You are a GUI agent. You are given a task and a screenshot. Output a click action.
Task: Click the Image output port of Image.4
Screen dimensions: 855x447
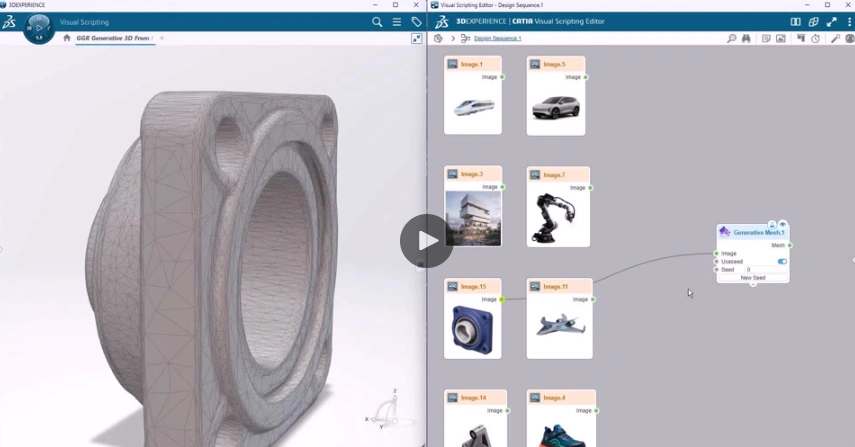tap(597, 410)
